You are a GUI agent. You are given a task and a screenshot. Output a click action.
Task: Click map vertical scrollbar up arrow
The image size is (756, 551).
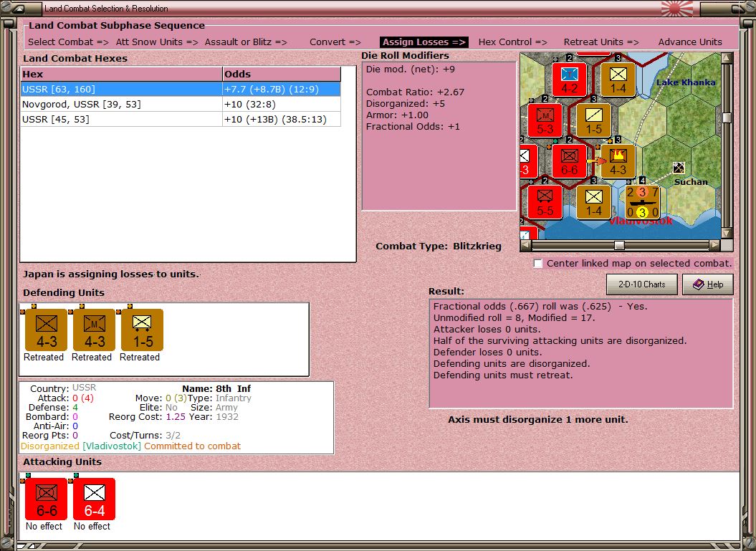727,58
